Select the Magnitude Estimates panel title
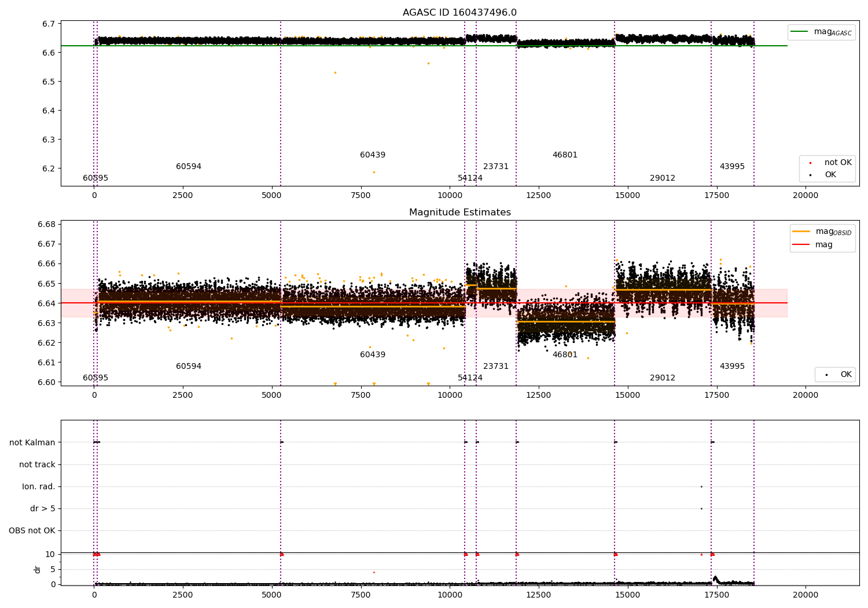This screenshot has width=868, height=608. click(459, 213)
